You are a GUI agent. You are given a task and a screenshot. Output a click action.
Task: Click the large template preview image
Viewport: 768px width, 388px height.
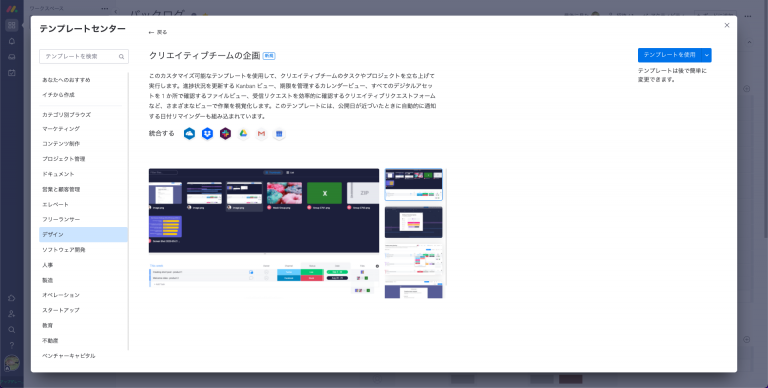tap(264, 233)
